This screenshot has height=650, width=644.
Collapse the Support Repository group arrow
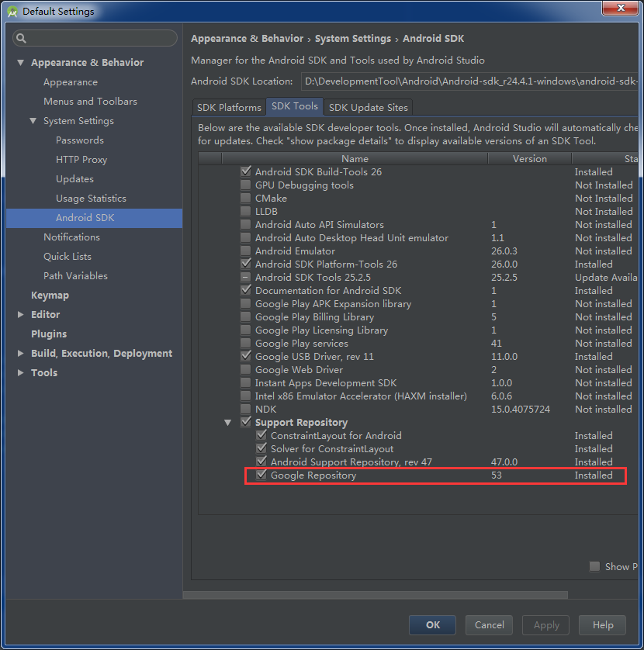coord(227,423)
